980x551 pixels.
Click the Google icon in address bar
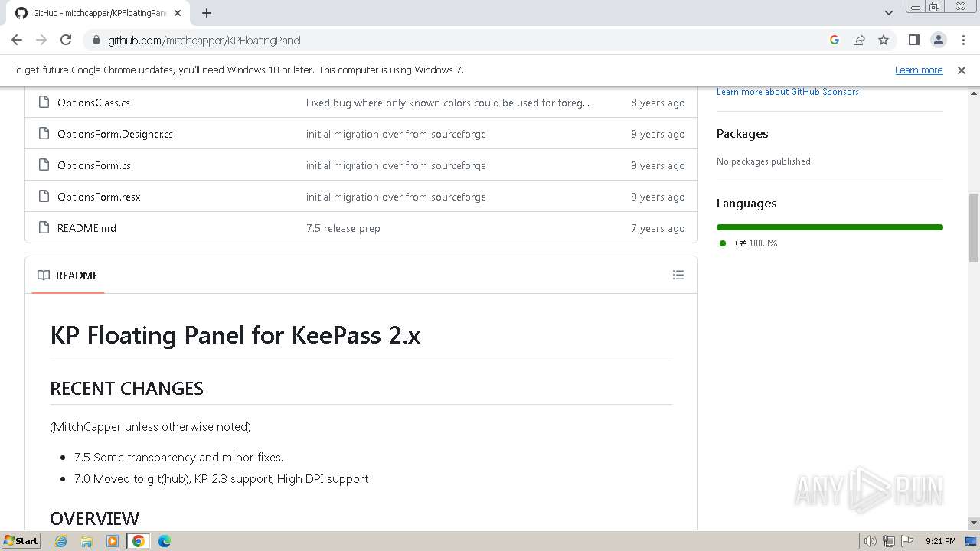coord(835,40)
